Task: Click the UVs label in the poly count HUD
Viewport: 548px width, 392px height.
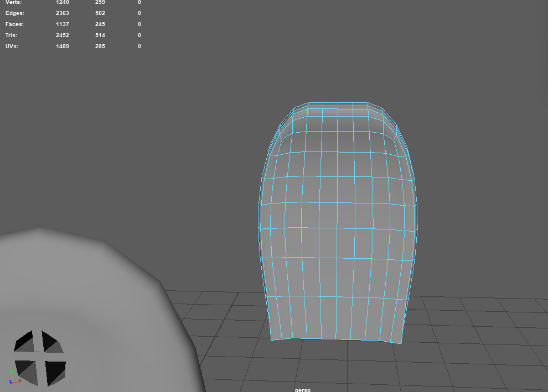Action: click(12, 46)
